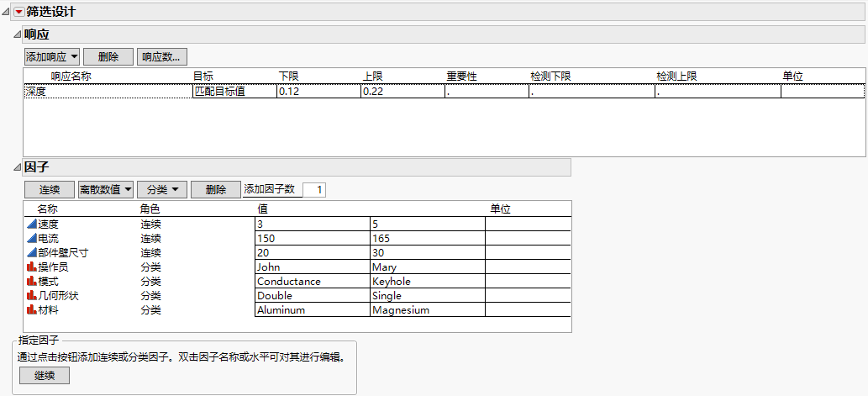Click the 电流 low value 150
The width and height of the screenshot is (868, 396).
[313, 239]
